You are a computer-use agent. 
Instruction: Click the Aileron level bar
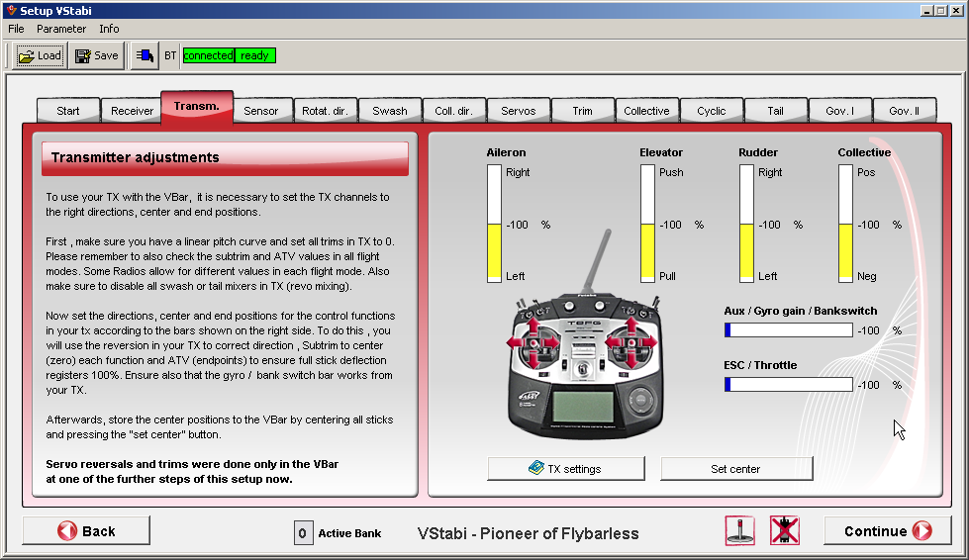(x=494, y=224)
